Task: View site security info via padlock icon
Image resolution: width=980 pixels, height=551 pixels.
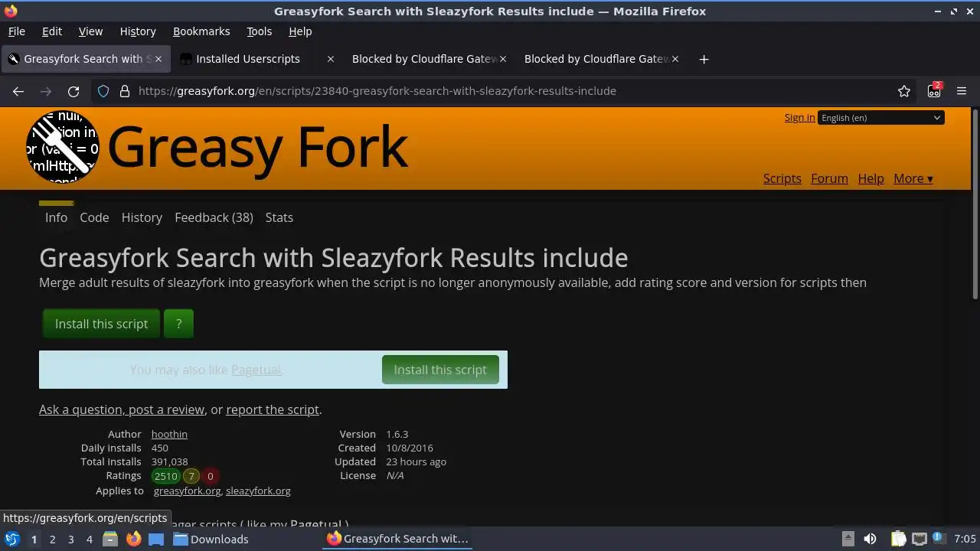Action: (x=125, y=91)
